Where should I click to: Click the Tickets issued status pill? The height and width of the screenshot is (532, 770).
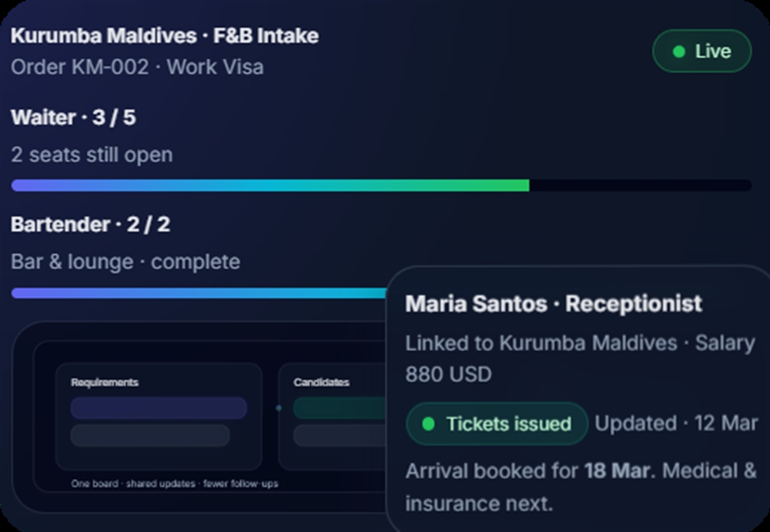click(497, 423)
